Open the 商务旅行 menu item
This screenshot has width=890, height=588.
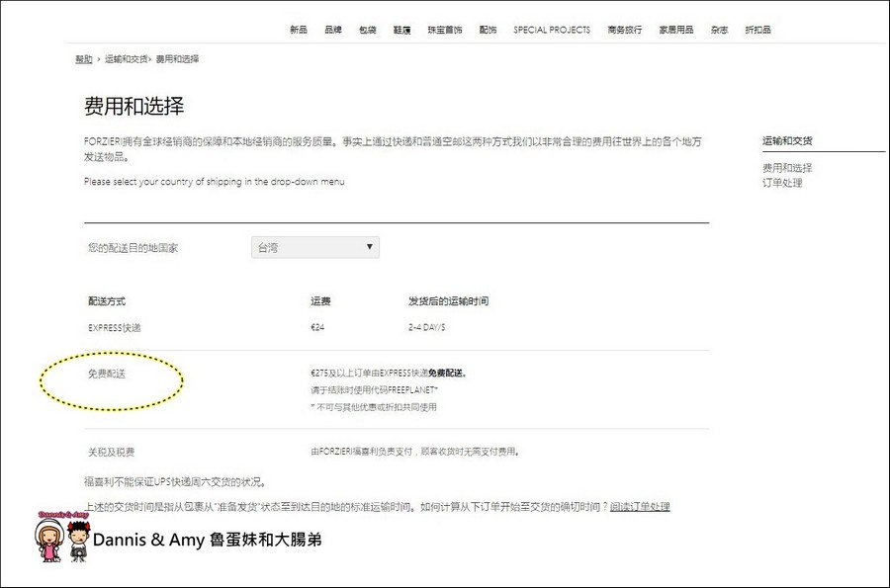pos(624,30)
